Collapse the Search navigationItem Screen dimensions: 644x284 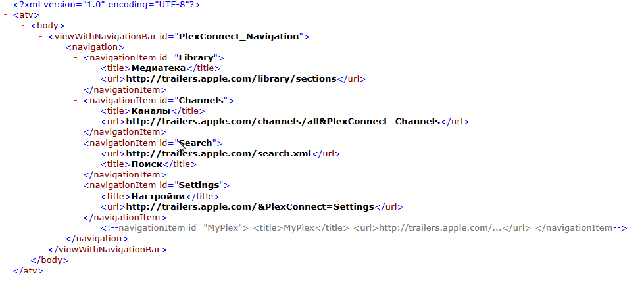point(76,143)
